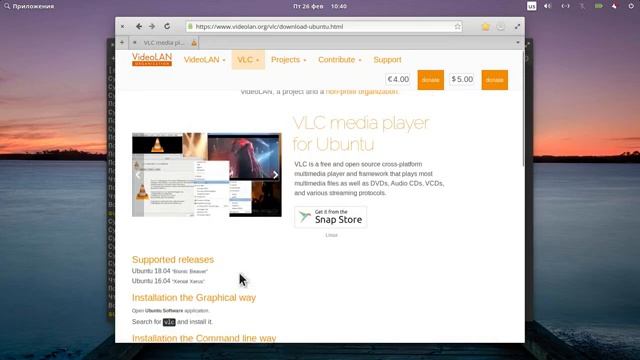Open the volume speaker indicator

pyautogui.click(x=547, y=6)
